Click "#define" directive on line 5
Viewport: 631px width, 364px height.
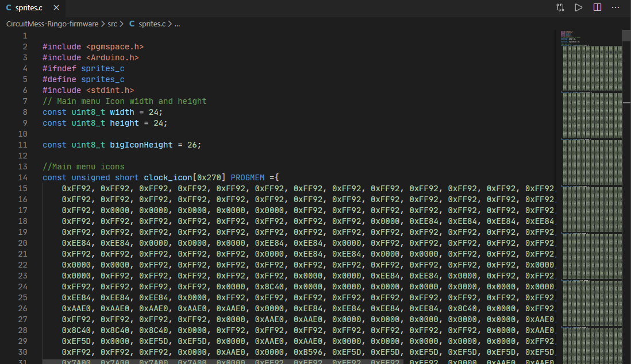tap(59, 80)
